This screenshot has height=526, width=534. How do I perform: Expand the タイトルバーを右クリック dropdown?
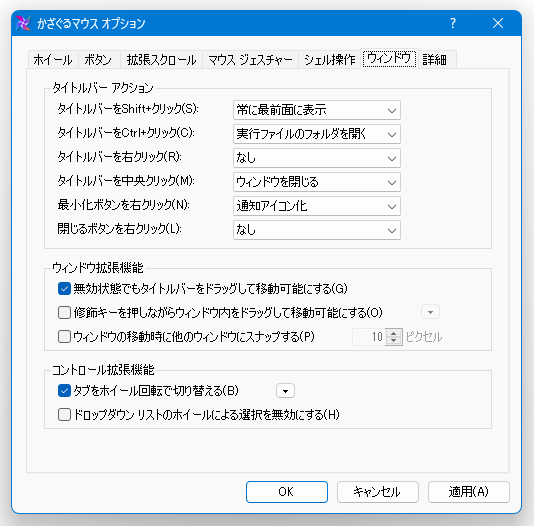click(x=317, y=158)
